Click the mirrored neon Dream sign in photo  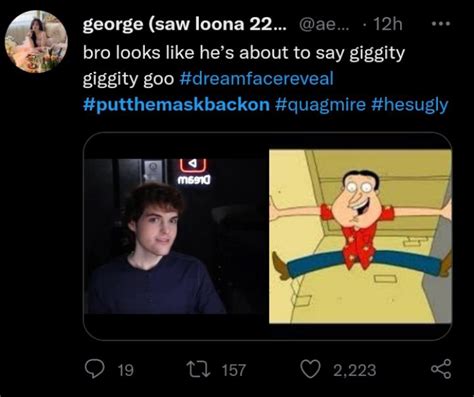click(193, 172)
